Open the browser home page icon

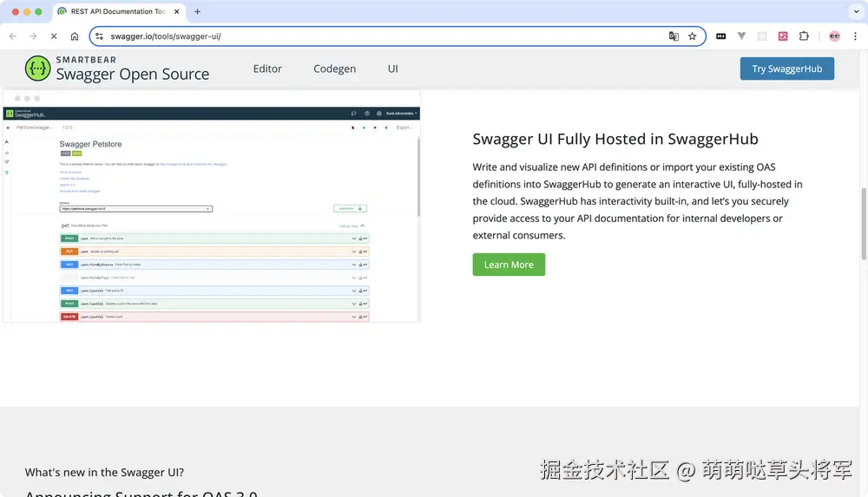74,36
